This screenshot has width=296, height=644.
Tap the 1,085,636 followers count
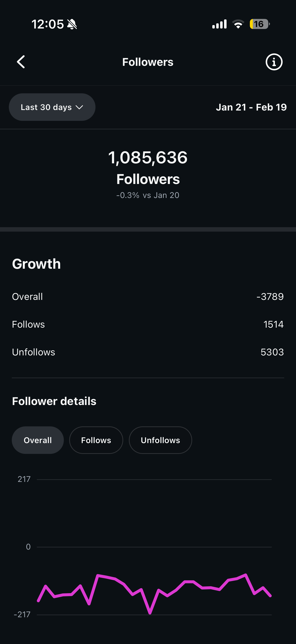148,157
